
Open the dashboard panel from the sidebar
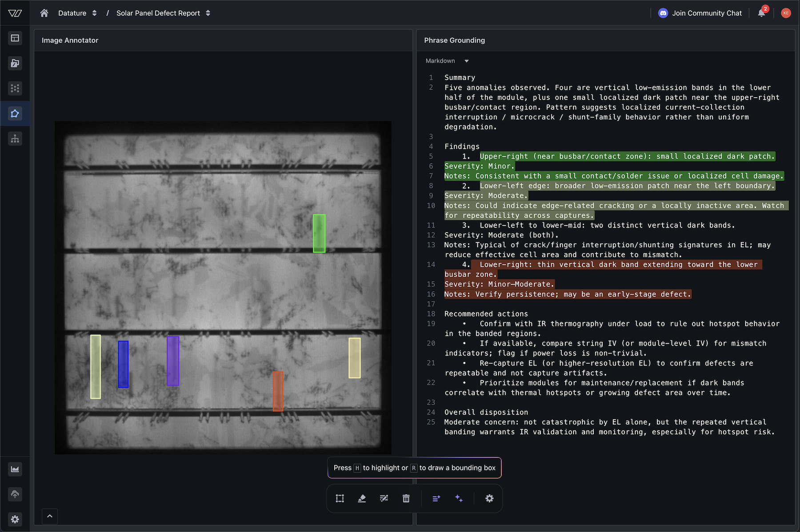(x=15, y=38)
